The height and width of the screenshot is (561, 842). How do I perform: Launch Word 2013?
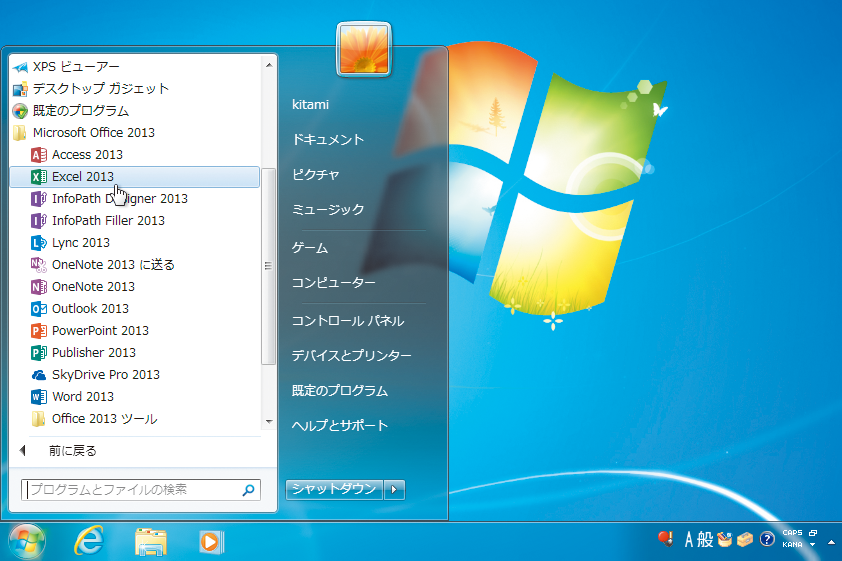coord(72,397)
